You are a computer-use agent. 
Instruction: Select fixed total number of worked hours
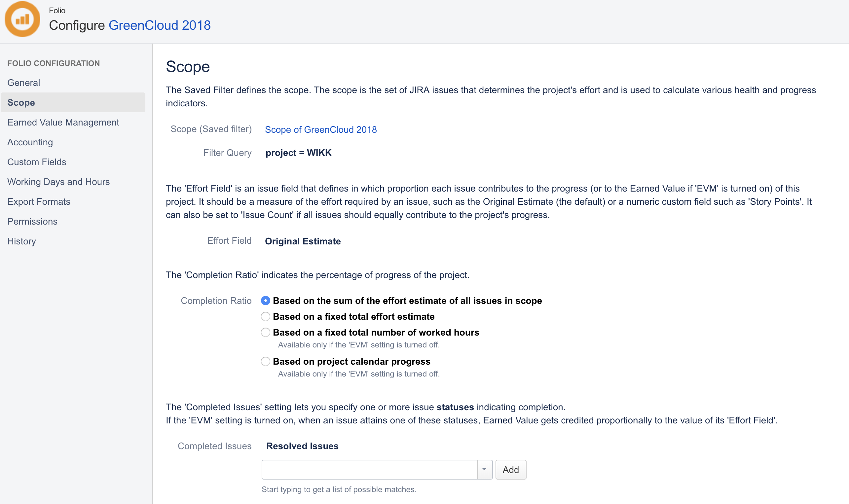266,332
